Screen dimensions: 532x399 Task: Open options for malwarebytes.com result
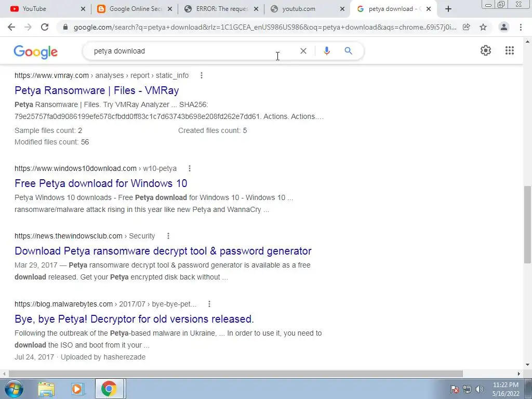tap(209, 304)
